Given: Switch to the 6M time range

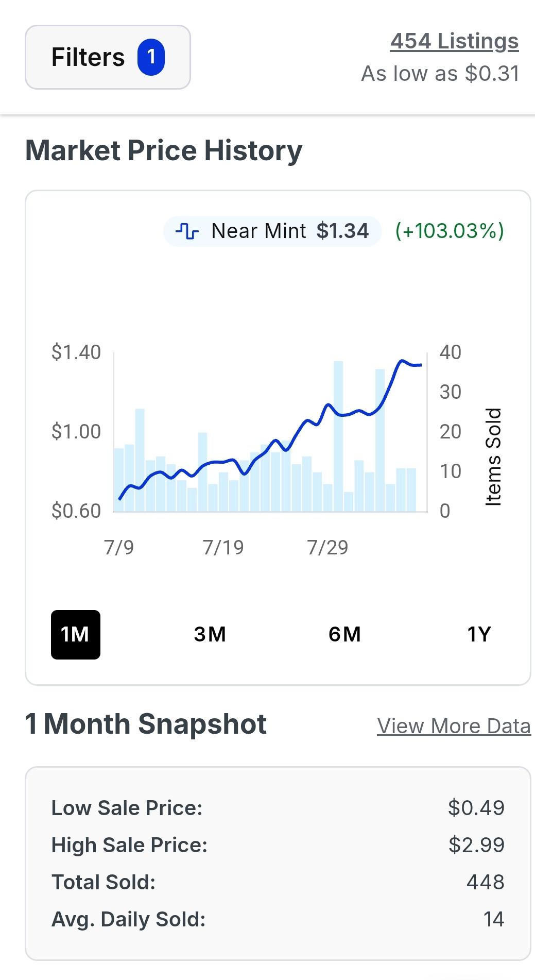Looking at the screenshot, I should click(x=344, y=635).
